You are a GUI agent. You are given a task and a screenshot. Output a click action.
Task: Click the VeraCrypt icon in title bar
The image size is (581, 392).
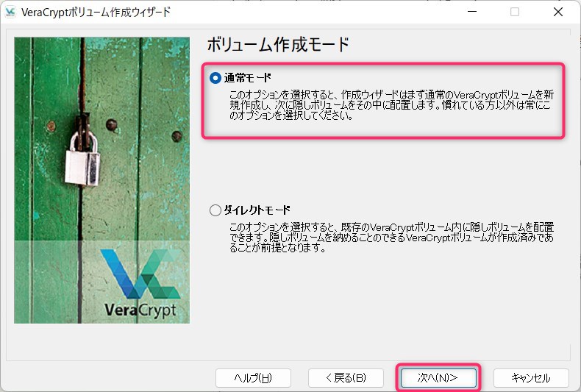[10, 13]
